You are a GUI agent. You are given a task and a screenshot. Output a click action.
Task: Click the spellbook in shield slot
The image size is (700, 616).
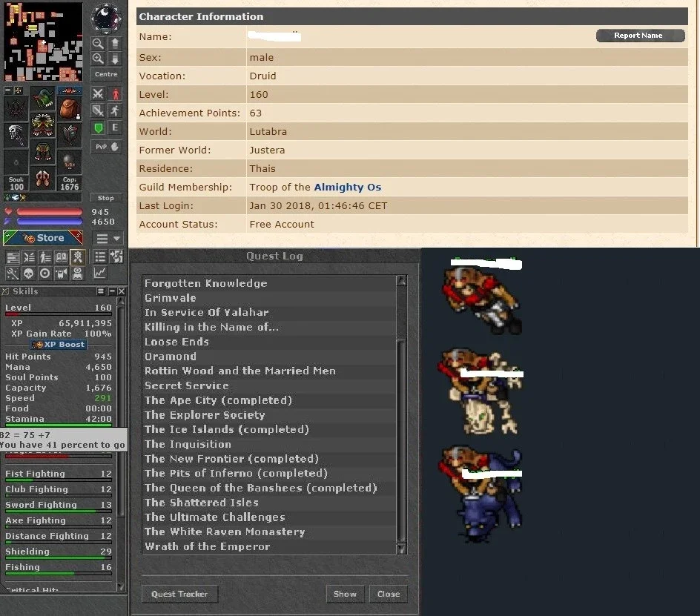click(x=69, y=135)
